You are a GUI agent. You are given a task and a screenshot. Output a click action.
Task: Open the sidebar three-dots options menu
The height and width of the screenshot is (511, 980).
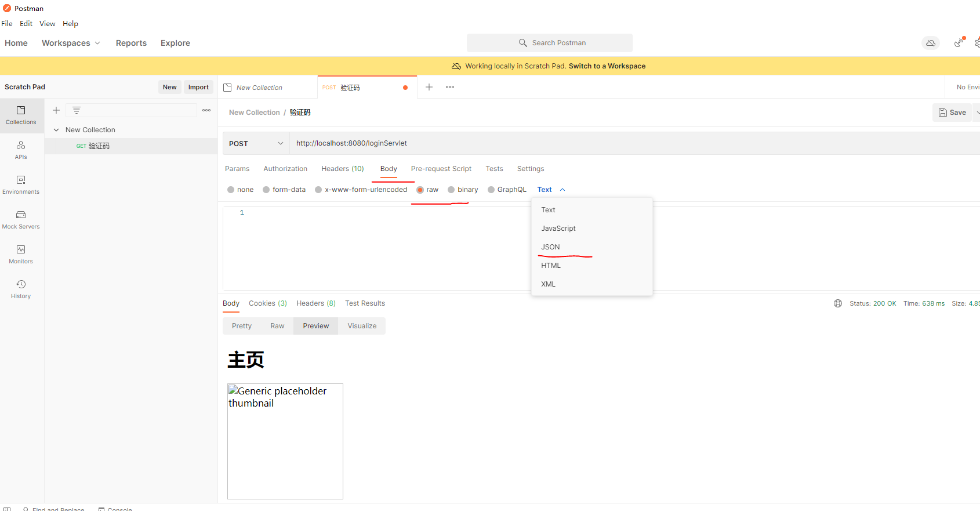point(206,110)
